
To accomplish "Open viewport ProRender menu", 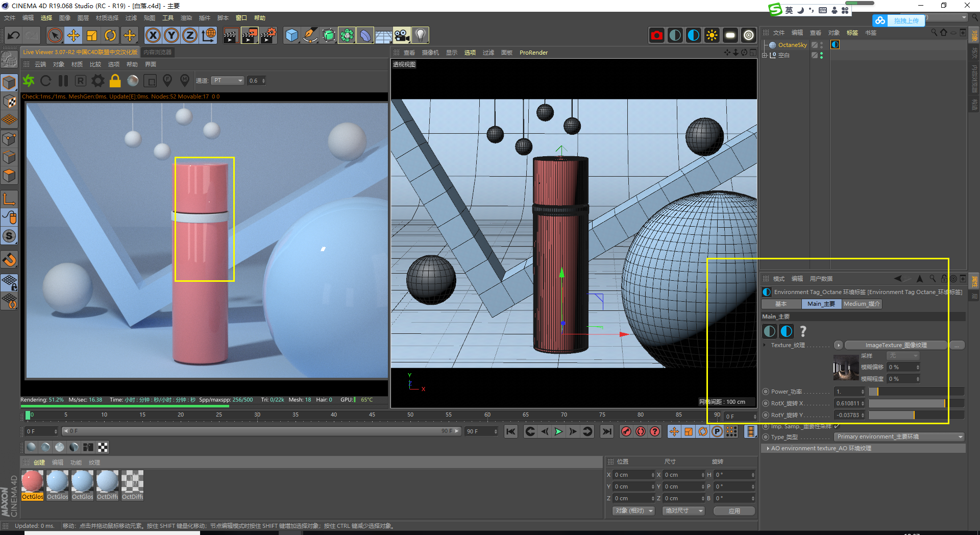I will 533,53.
